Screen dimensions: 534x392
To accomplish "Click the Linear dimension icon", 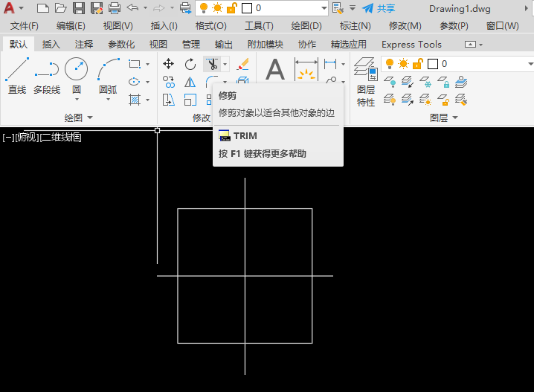I will tap(330, 64).
